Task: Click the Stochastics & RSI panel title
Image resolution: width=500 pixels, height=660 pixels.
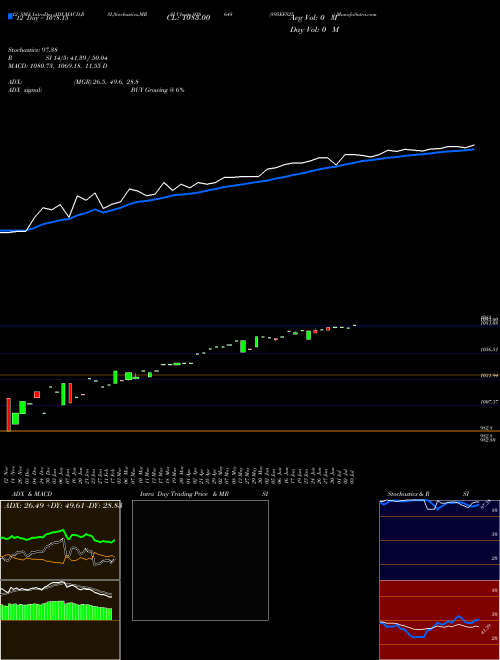Action: coord(428,494)
